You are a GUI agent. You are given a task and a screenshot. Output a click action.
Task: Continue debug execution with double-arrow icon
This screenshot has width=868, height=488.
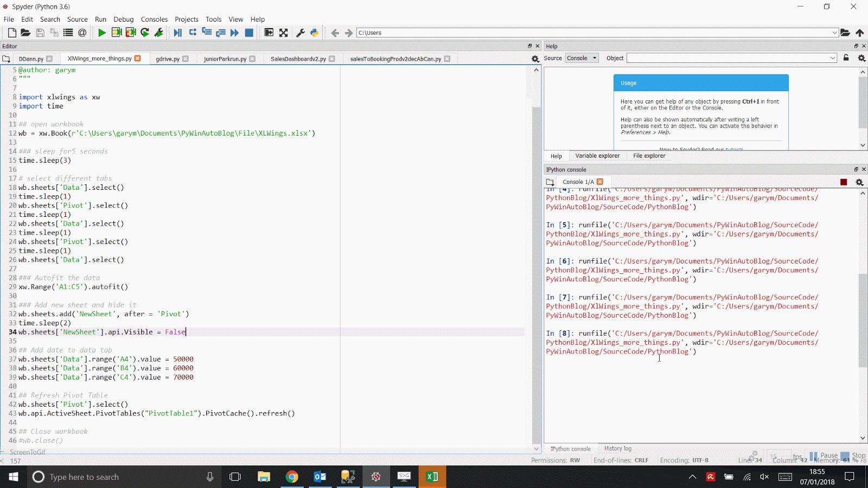[234, 33]
